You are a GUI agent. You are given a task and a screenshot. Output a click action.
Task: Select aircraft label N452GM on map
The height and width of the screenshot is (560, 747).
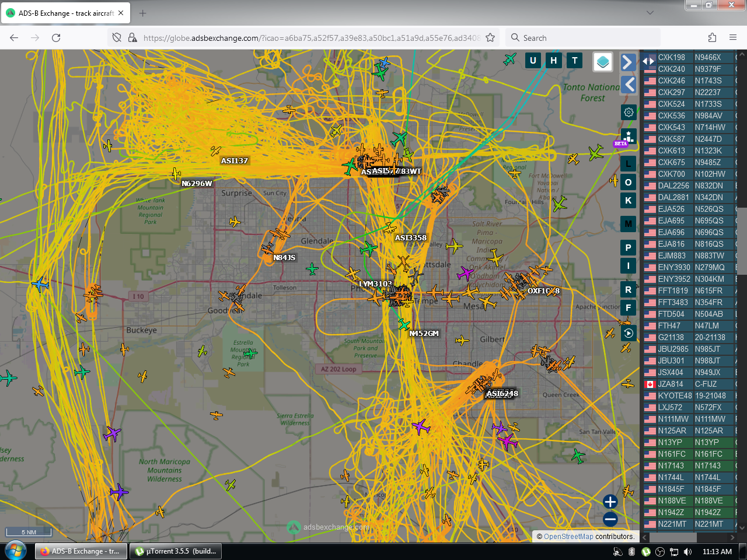[424, 334]
